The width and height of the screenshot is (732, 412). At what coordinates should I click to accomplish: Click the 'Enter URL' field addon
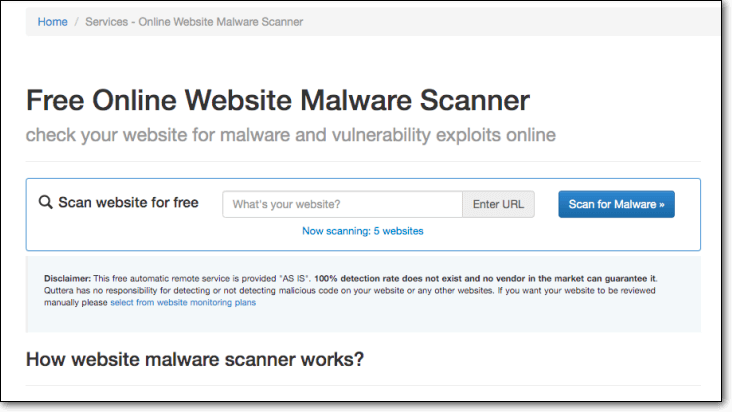click(x=498, y=204)
